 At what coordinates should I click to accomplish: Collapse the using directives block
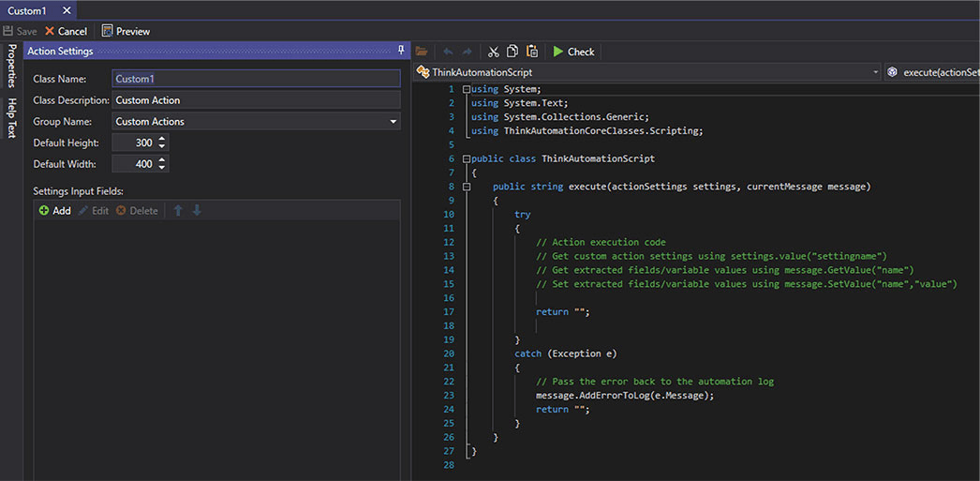tap(467, 89)
